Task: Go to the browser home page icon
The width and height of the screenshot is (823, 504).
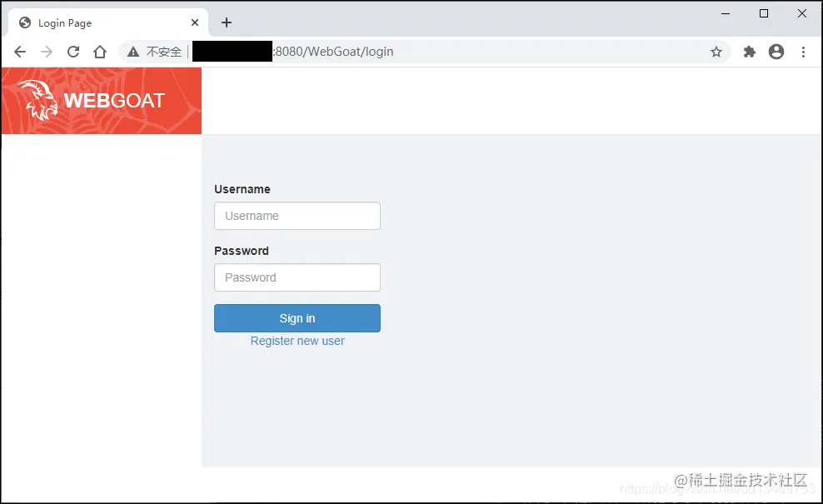Action: tap(100, 52)
